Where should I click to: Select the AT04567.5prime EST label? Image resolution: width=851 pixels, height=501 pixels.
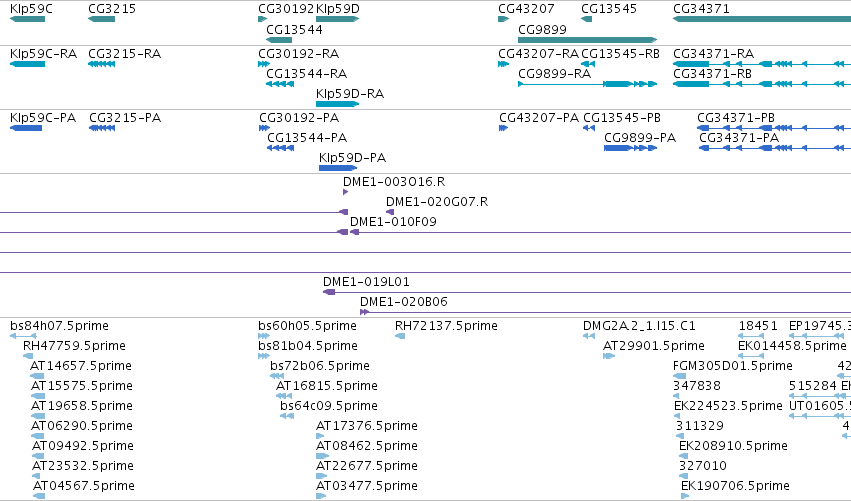(x=84, y=485)
